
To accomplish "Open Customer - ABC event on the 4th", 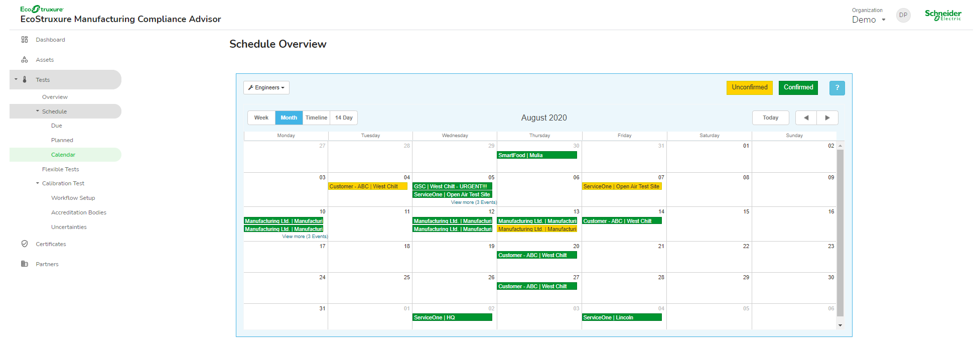I will 368,186.
